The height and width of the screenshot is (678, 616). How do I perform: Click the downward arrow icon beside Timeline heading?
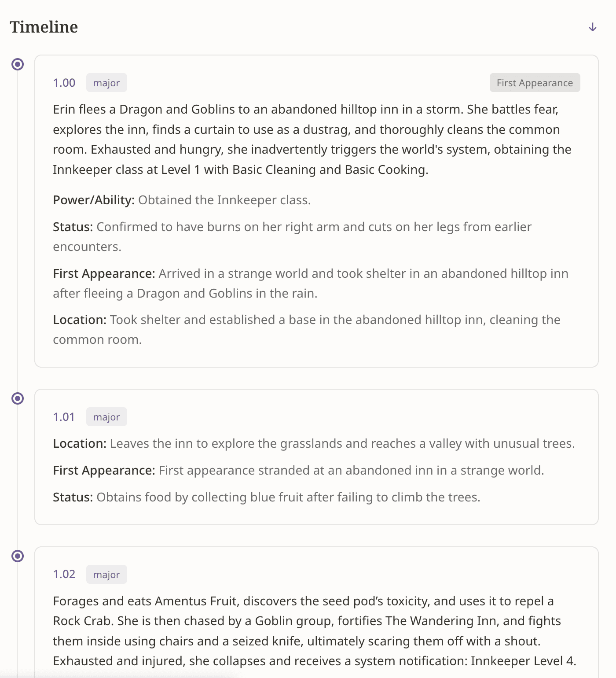click(x=593, y=26)
